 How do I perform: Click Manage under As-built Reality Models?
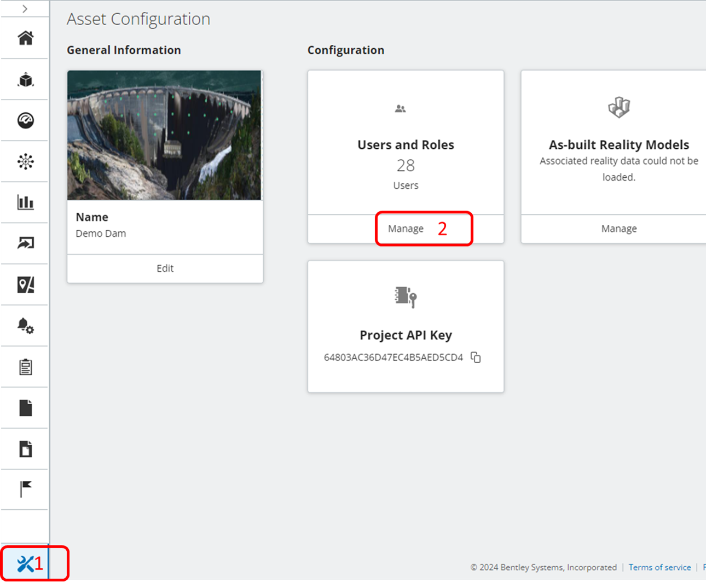pos(619,229)
